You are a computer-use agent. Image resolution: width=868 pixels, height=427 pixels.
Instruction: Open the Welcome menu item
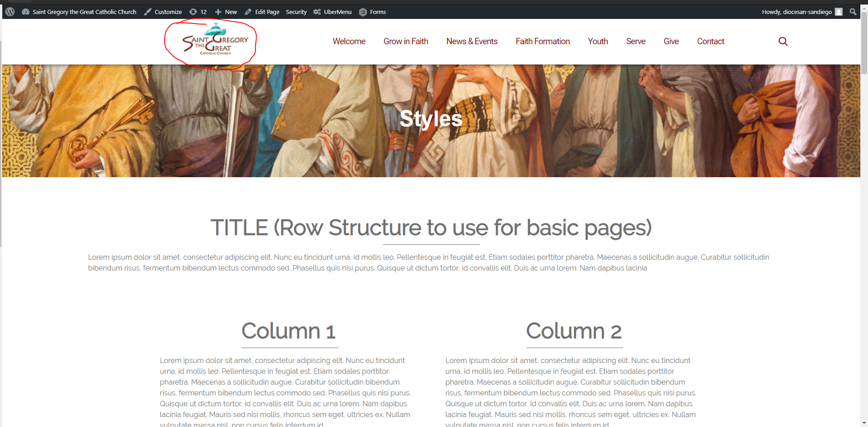coord(349,41)
